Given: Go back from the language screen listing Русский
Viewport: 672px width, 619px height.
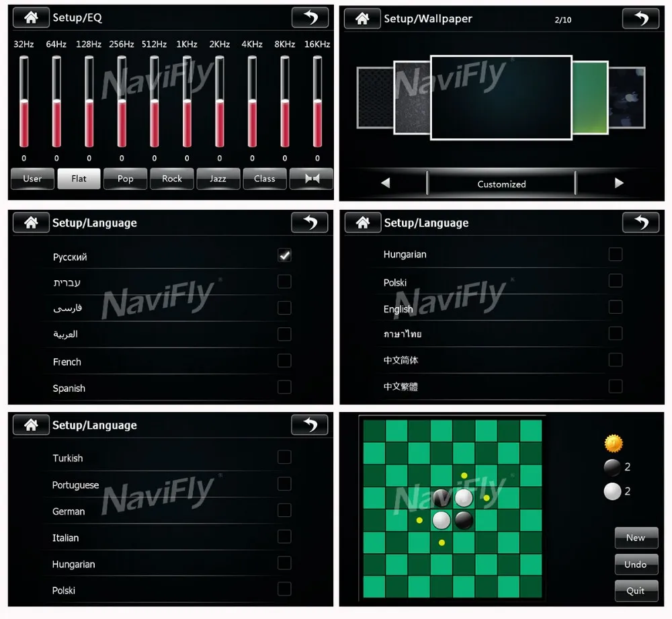Looking at the screenshot, I should (310, 222).
